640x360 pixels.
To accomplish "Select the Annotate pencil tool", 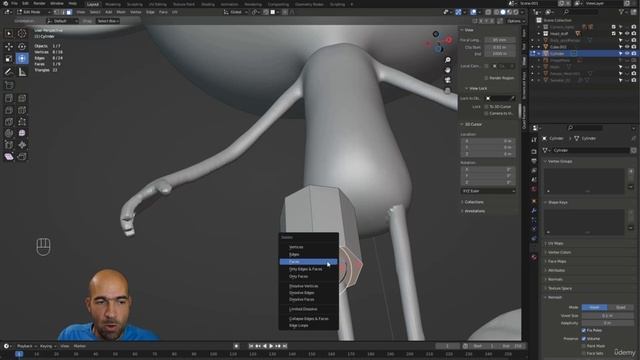I will click(x=9, y=72).
